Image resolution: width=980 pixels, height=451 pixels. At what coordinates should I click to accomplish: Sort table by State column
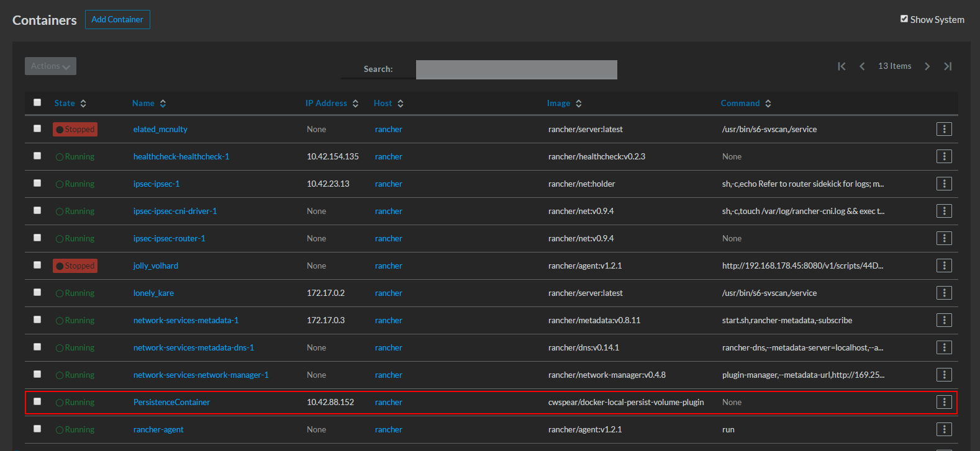70,104
